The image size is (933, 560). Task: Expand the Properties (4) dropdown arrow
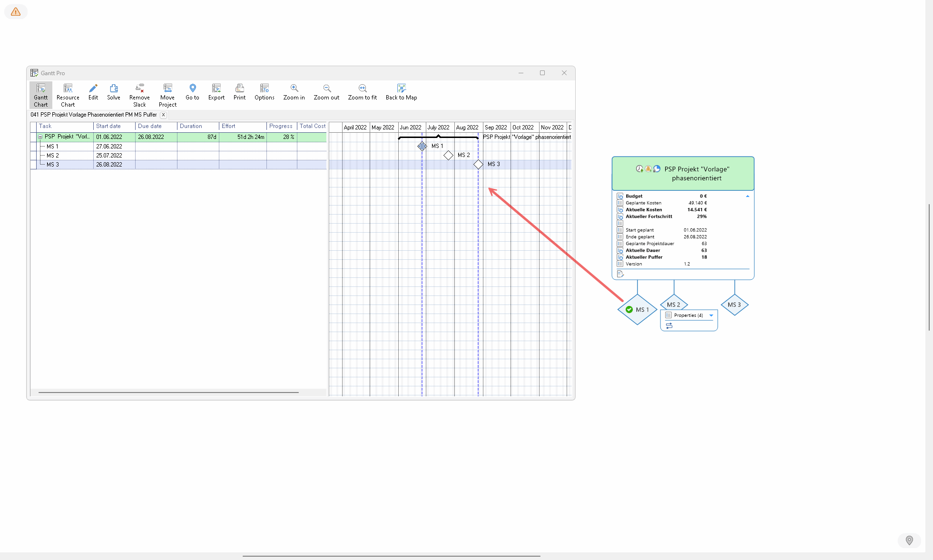[x=711, y=315]
